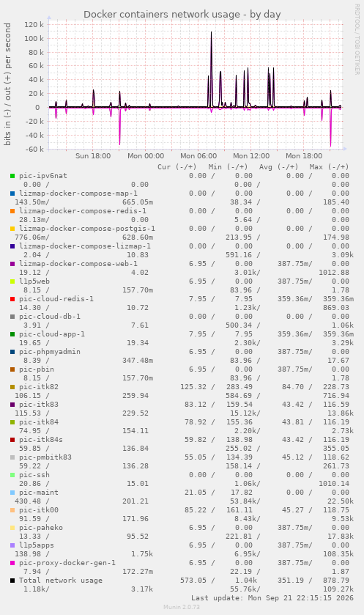Image resolution: width=364 pixels, height=615 pixels.
Task: Click the pale yellow pic-paheko legend swatch
Action: [12, 528]
